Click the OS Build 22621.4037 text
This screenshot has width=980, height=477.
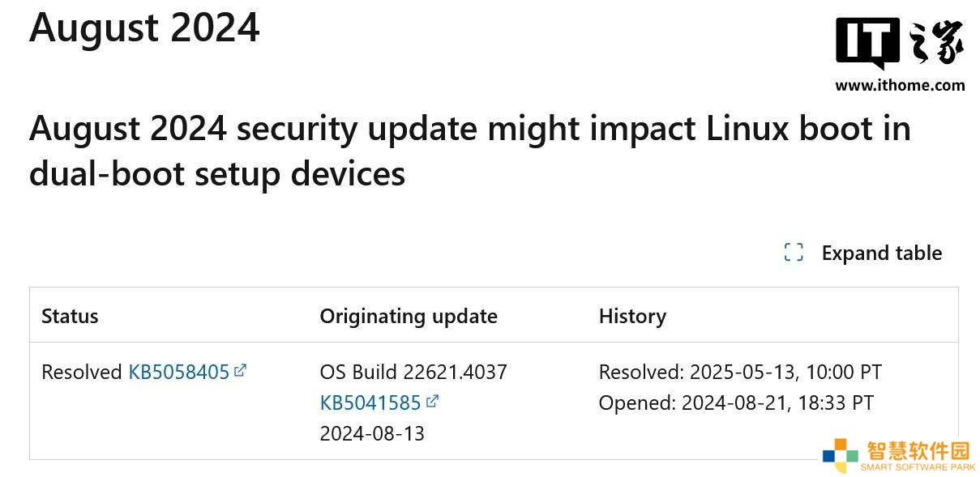(413, 373)
